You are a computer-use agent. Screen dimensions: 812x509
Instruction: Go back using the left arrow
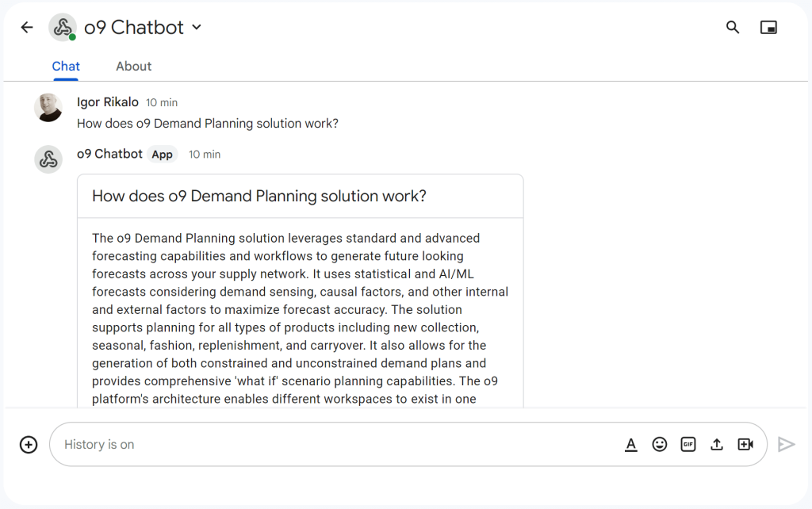27,28
